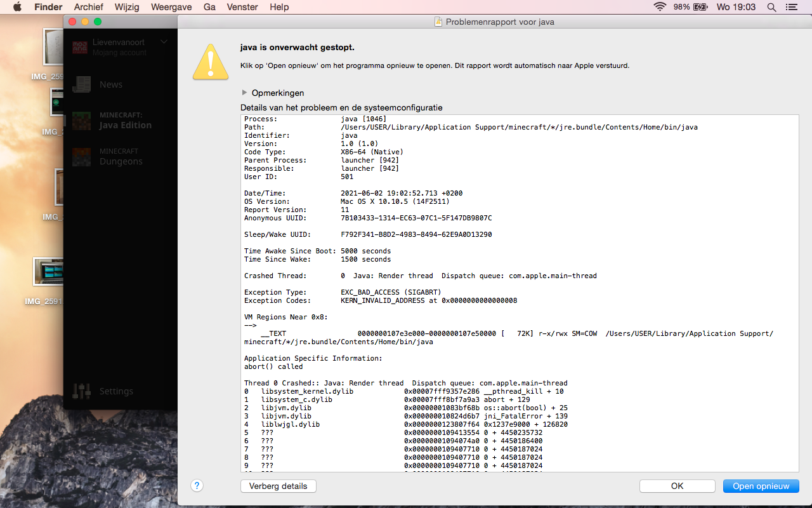Viewport: 812px width, 508px height.
Task: Click the 'Responsible: launcher [942]' line
Action: click(x=322, y=168)
